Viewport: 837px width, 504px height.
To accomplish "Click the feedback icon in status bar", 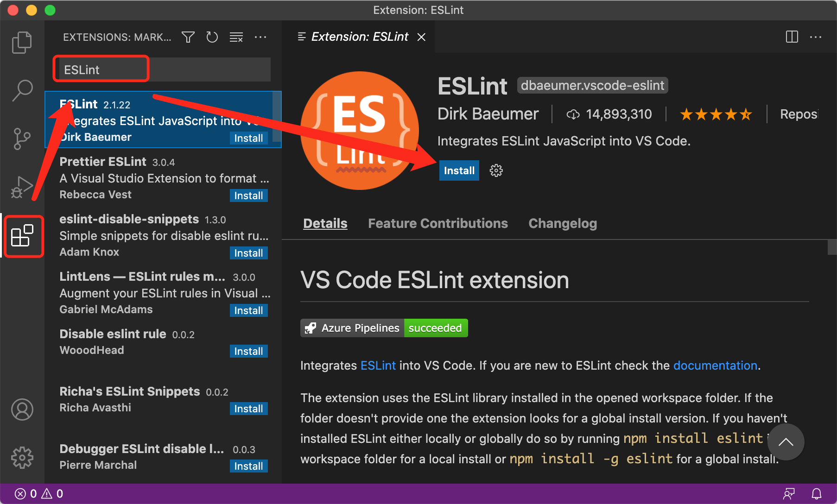I will pyautogui.click(x=789, y=494).
